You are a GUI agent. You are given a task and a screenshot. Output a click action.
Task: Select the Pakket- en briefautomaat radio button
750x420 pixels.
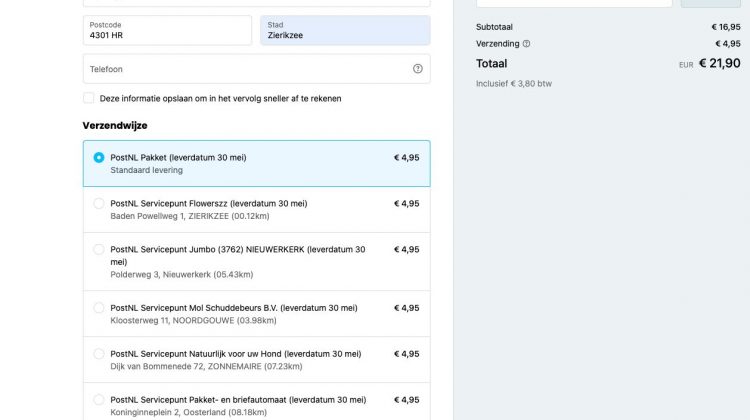[x=98, y=400]
